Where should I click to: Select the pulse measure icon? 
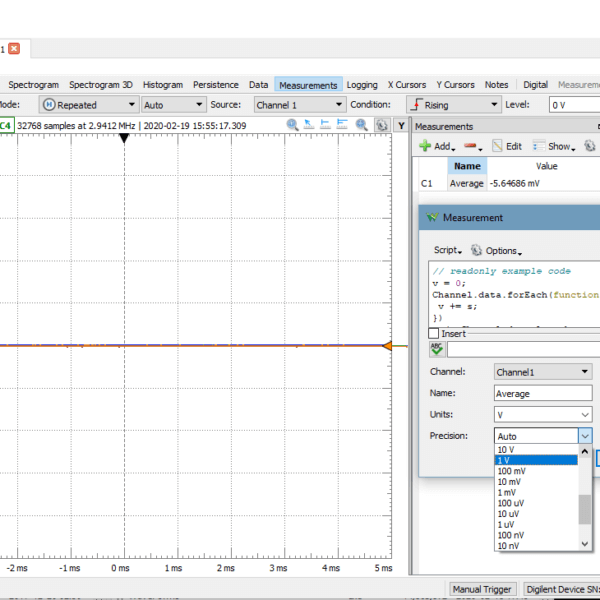tap(342, 124)
